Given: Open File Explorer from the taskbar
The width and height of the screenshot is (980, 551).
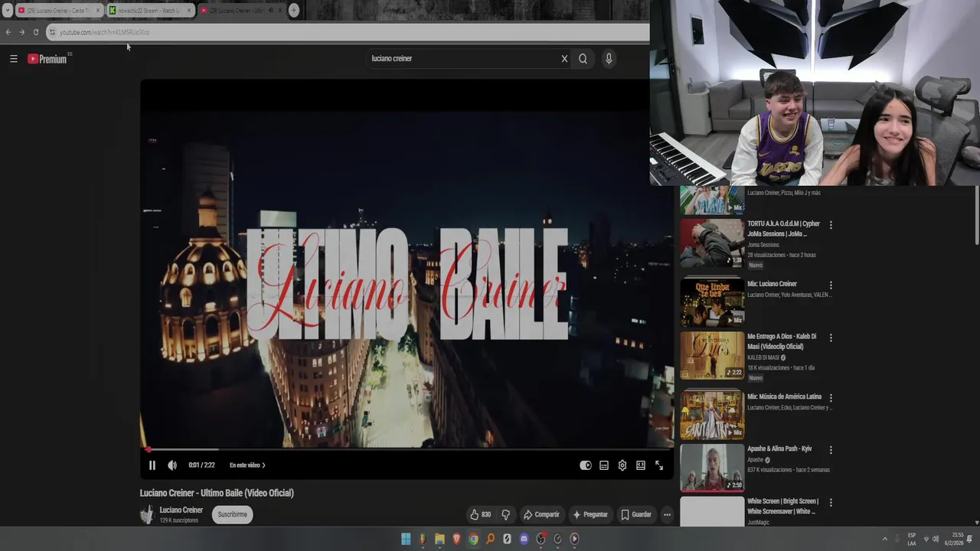Looking at the screenshot, I should 439,539.
